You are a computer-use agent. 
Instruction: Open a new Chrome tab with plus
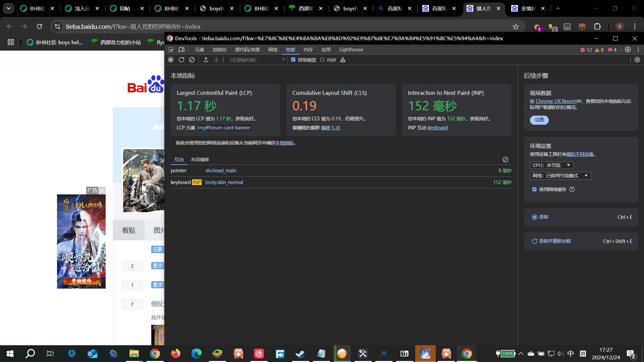click(x=558, y=8)
